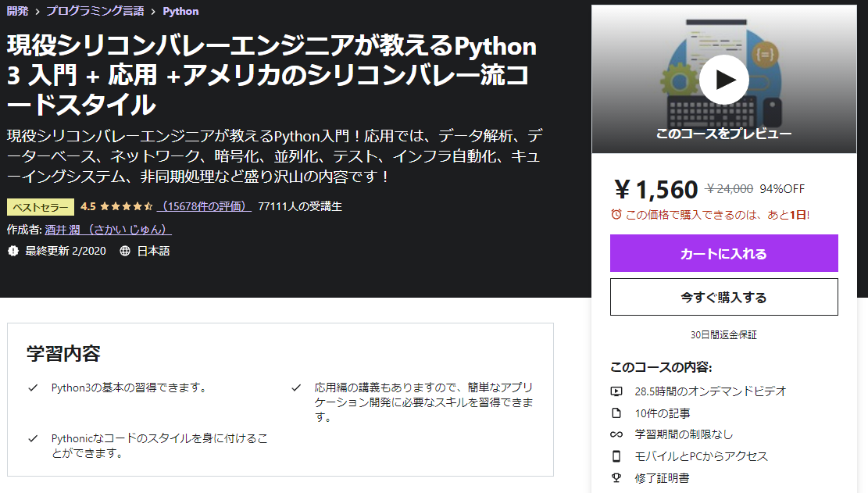
Task: Click 学習期間の制限なし text
Action: pyautogui.click(x=684, y=434)
